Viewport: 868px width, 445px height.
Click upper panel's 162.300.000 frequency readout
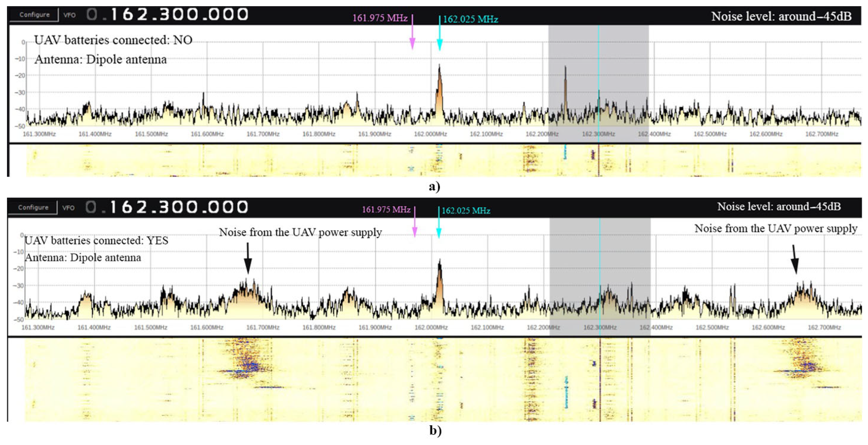tap(179, 14)
